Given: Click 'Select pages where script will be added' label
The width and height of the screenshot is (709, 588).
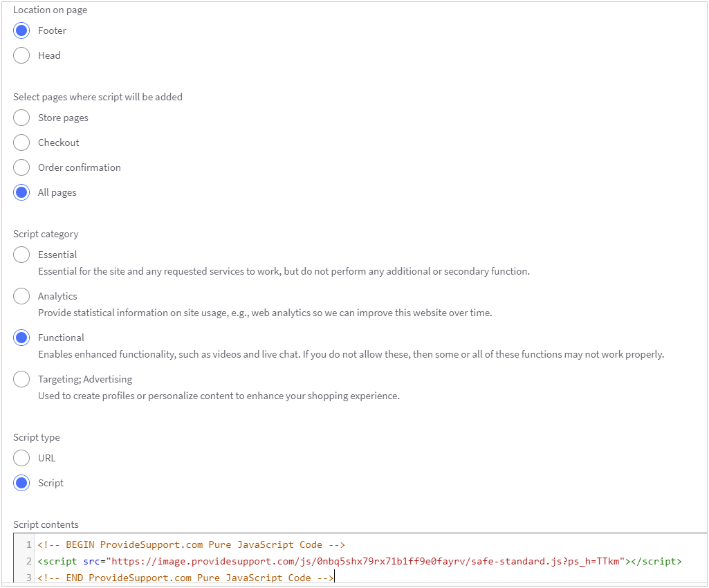Looking at the screenshot, I should [98, 97].
